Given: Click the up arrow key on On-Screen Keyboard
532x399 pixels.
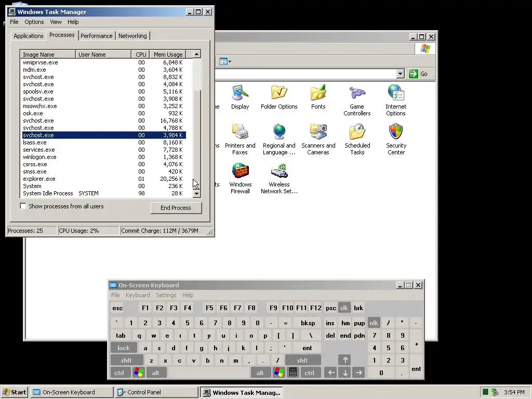Looking at the screenshot, I should (x=345, y=360).
